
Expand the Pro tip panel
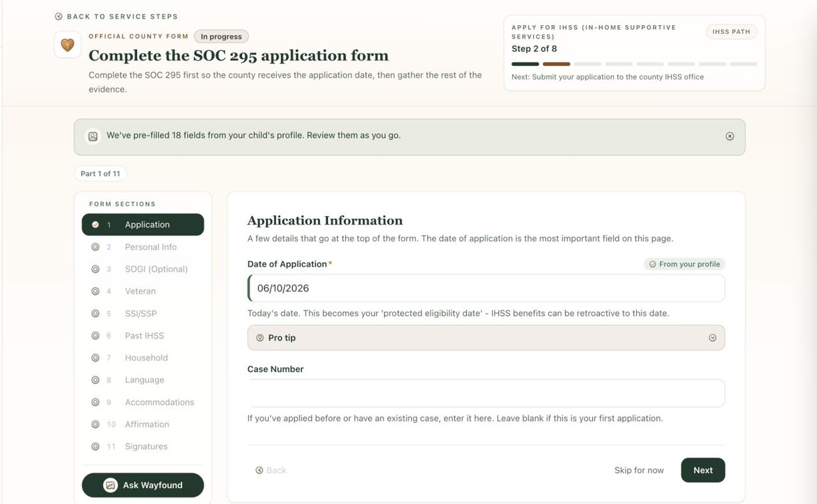pos(486,338)
